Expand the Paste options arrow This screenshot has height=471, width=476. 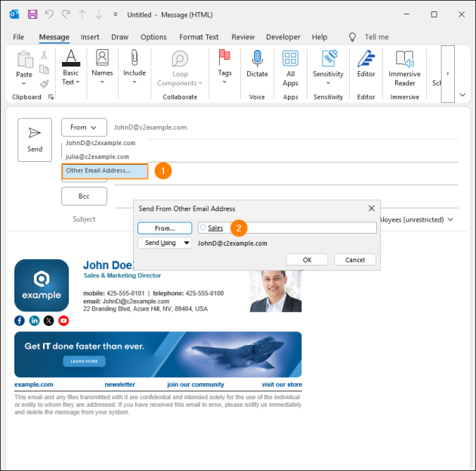(x=24, y=83)
